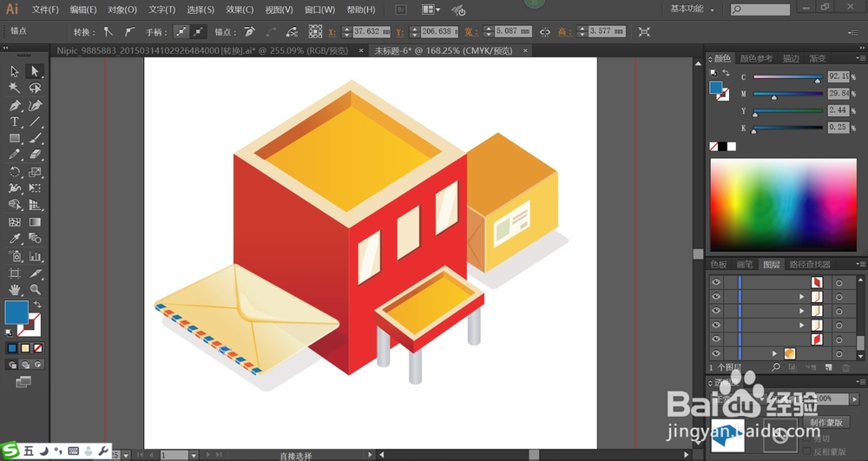Click remove selected anchor points icon
Screen dimensions: 868x461
click(x=250, y=31)
